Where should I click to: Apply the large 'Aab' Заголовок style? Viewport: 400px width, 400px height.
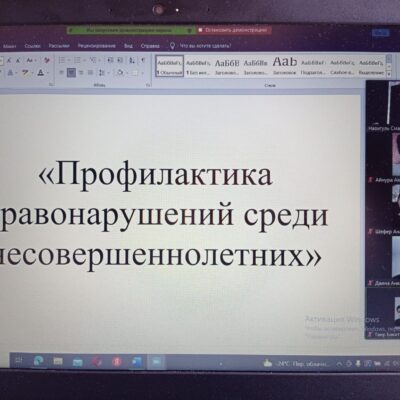click(284, 66)
